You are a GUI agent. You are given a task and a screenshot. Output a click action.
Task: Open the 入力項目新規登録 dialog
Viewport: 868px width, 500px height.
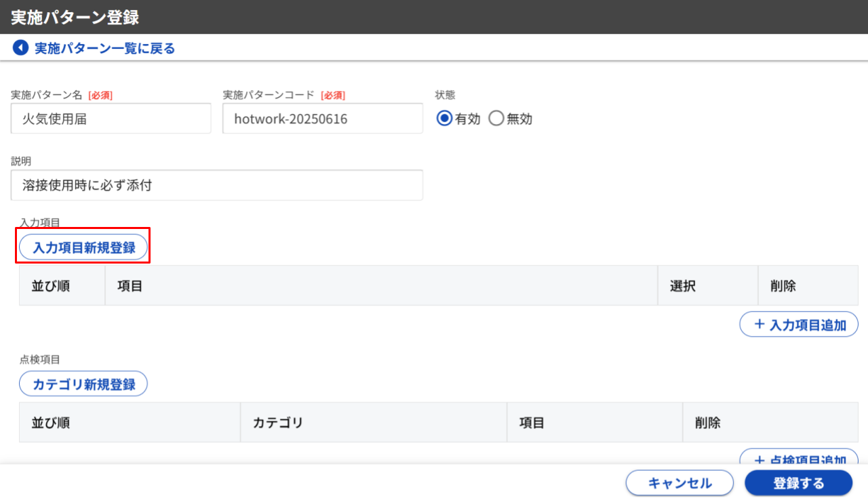pos(83,247)
